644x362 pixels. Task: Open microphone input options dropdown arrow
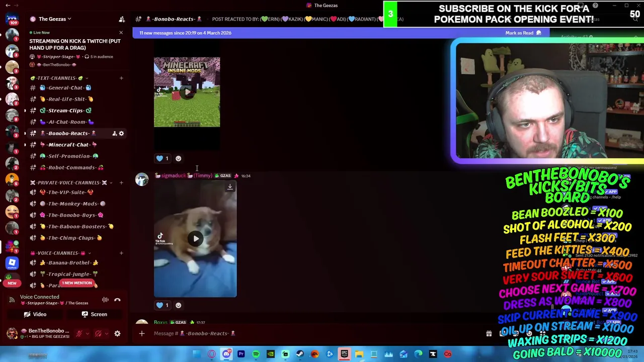pos(87,333)
